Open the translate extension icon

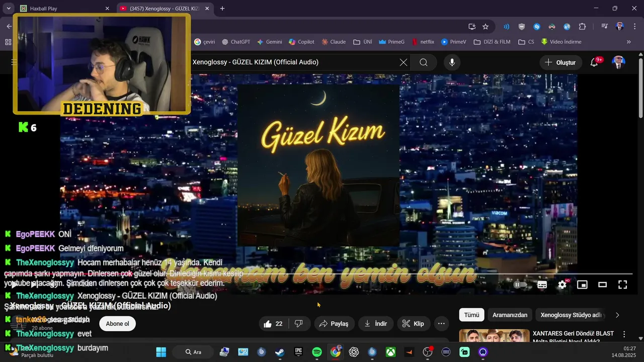tap(567, 27)
